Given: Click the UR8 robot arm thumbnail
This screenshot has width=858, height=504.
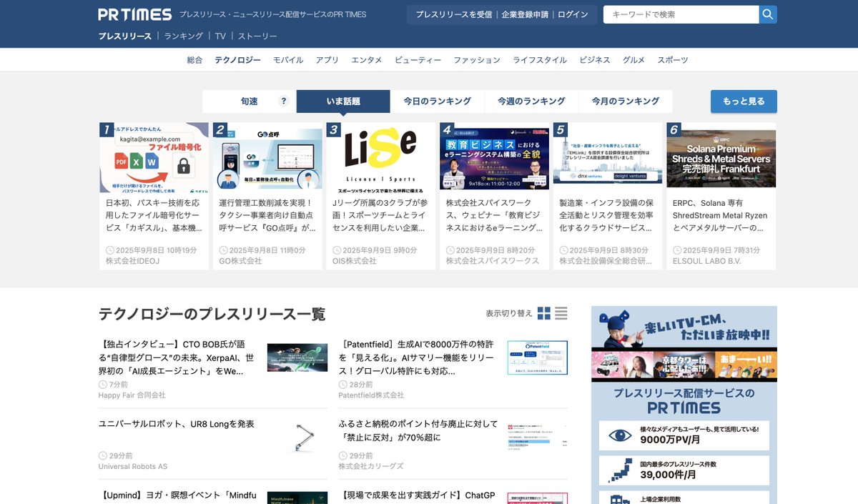Looking at the screenshot, I should click(x=304, y=438).
